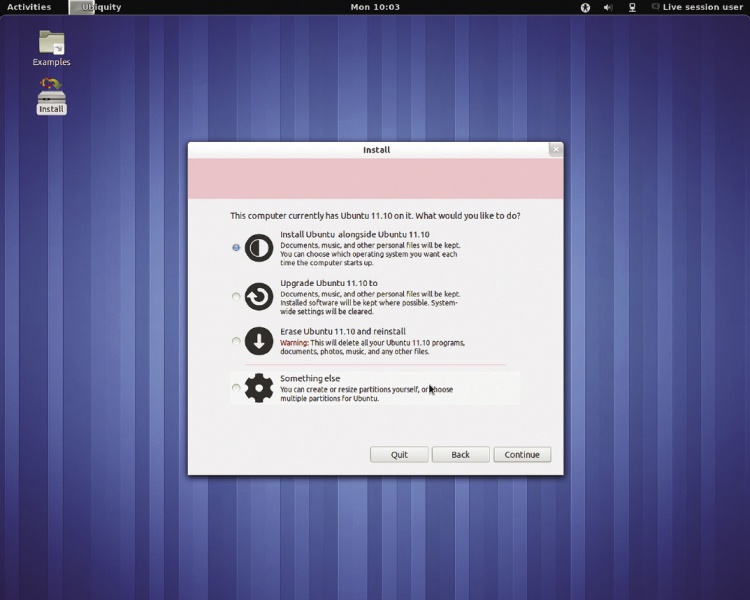Open the network connection icon
The height and width of the screenshot is (600, 750).
pyautogui.click(x=632, y=8)
